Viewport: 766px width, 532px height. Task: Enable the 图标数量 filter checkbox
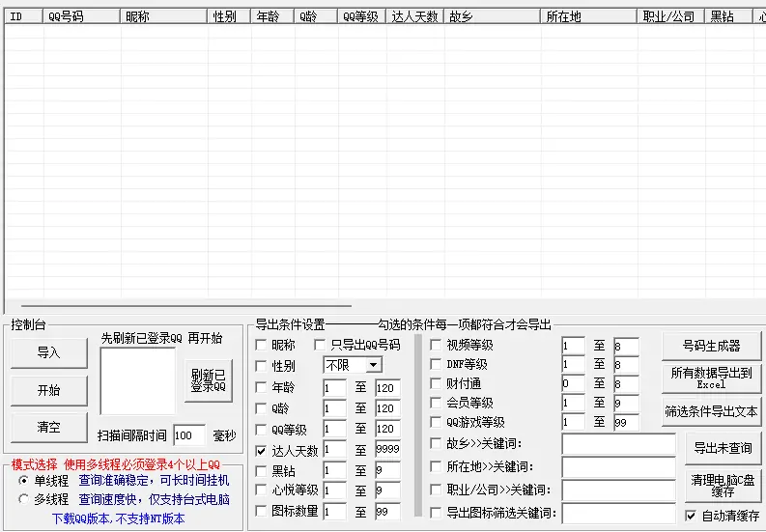[261, 511]
